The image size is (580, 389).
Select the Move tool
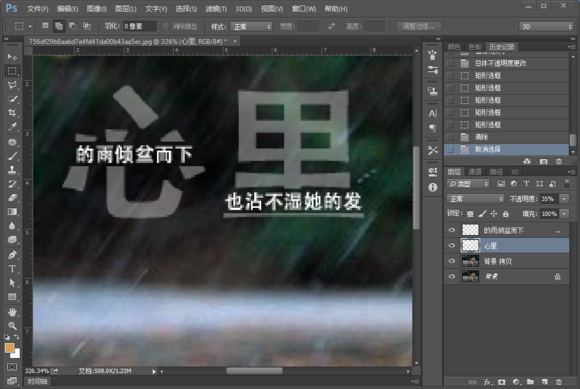click(x=12, y=57)
